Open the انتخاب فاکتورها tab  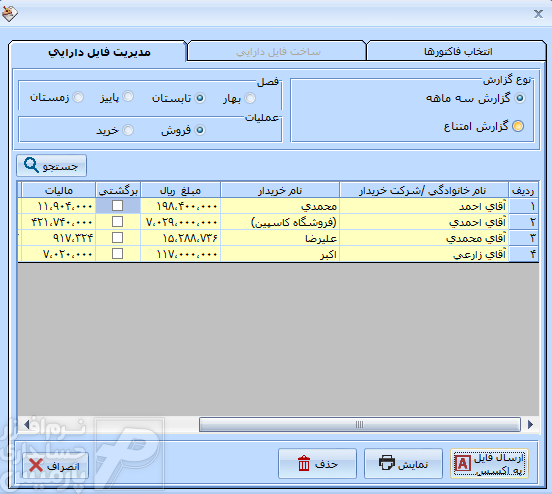pos(457,52)
